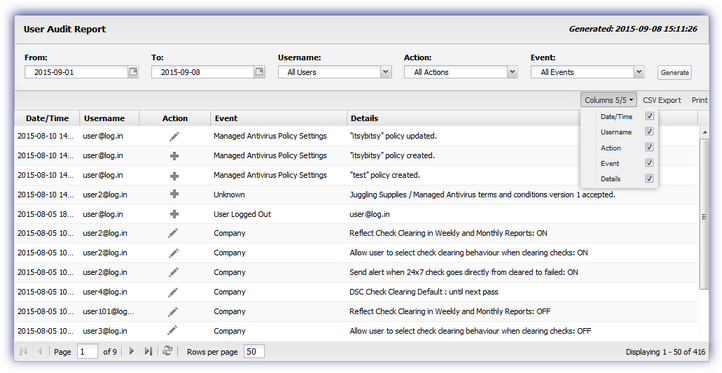
Task: Click pencil icon for check clearing behaviour ON row
Action: pos(173,253)
